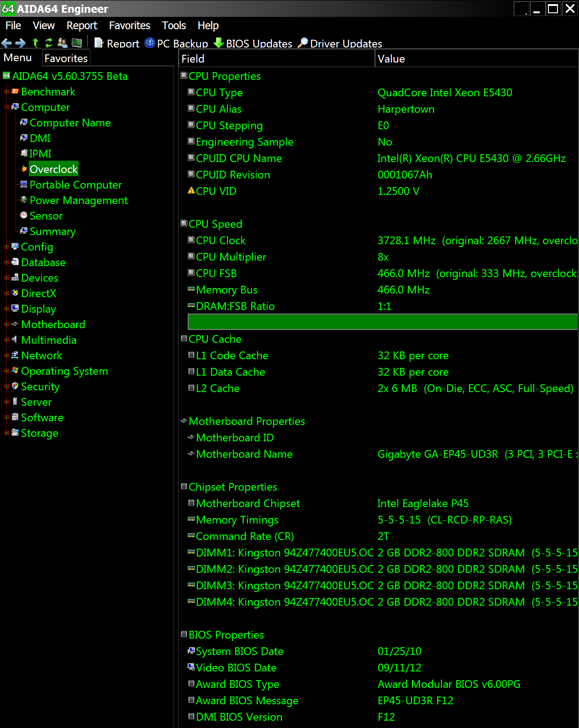The image size is (579, 728).
Task: Click the CPU VID warning icon
Action: point(191,190)
